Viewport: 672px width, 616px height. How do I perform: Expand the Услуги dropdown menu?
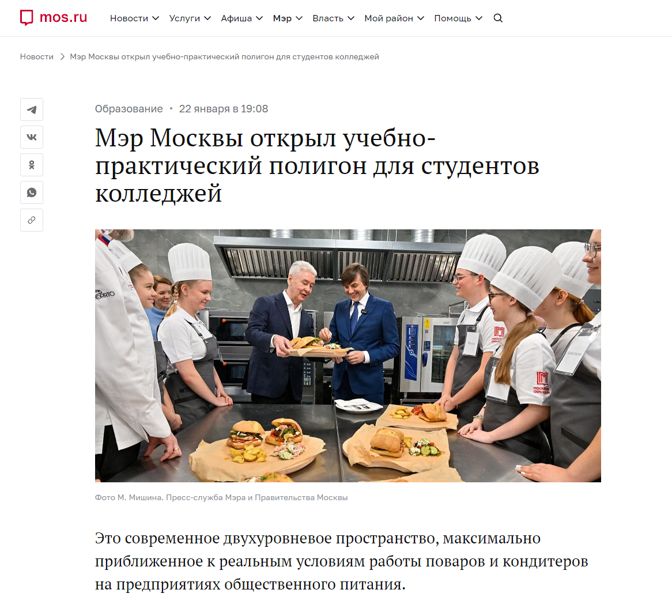(x=190, y=18)
